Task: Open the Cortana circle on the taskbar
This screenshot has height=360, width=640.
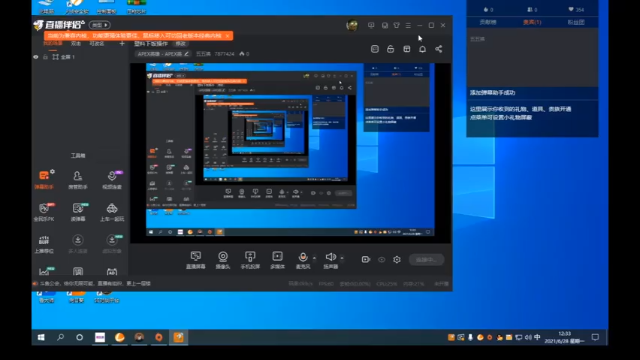Action: [x=80, y=337]
